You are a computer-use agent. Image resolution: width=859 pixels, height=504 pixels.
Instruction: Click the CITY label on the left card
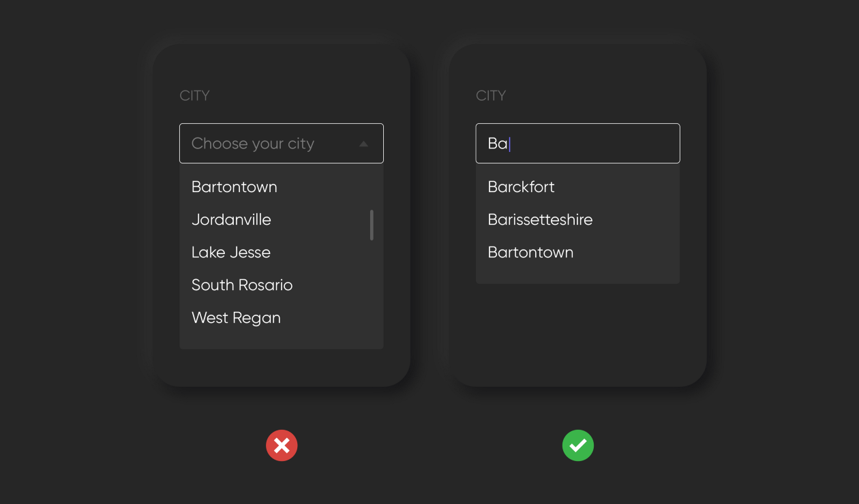point(194,95)
